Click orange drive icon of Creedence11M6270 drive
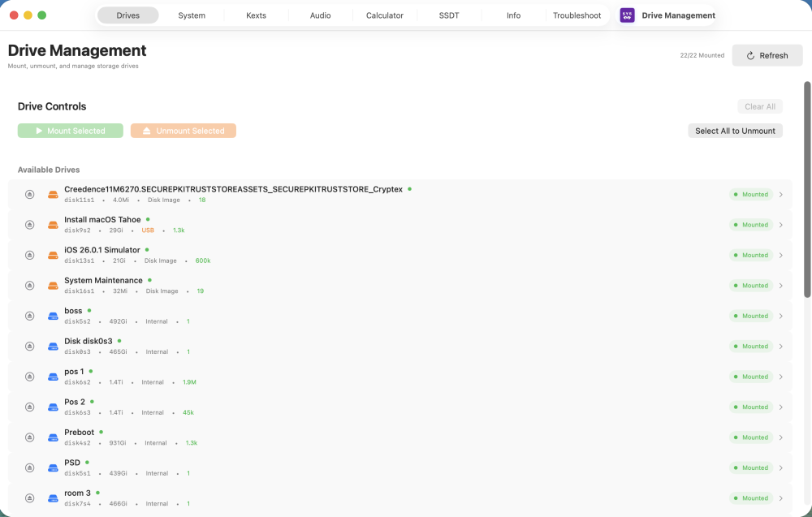Screen dimensions: 812x517 point(53,195)
